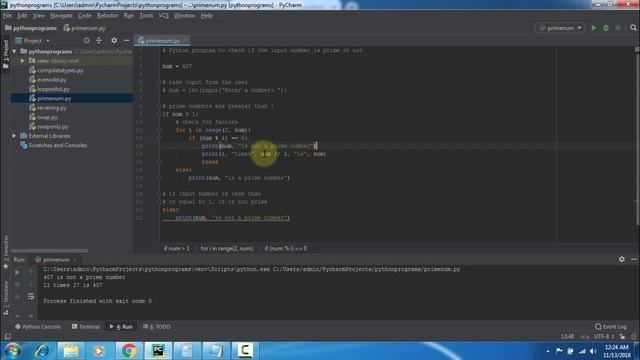Open the Terminal tool window
Screen dimensions: 640x360
tap(86, 327)
